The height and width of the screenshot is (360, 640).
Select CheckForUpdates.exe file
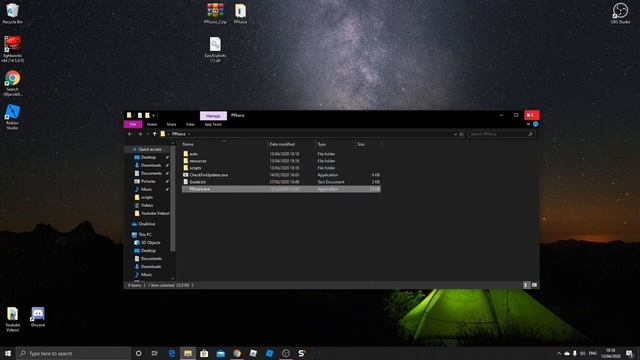(x=281, y=175)
